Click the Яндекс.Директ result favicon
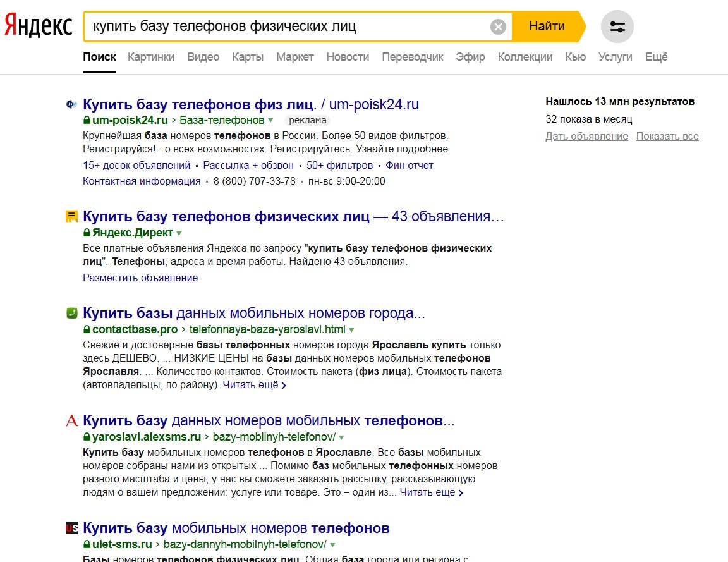The image size is (728, 562). point(71,216)
